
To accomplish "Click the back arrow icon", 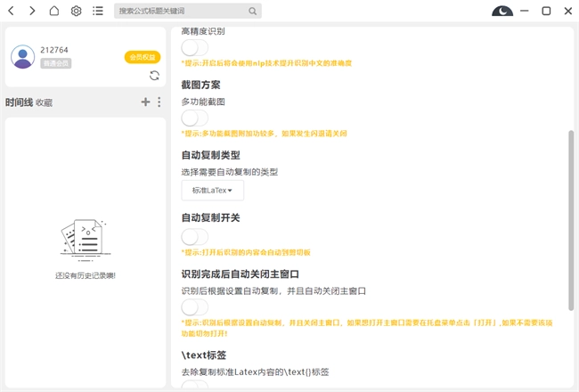I will click(x=11, y=12).
